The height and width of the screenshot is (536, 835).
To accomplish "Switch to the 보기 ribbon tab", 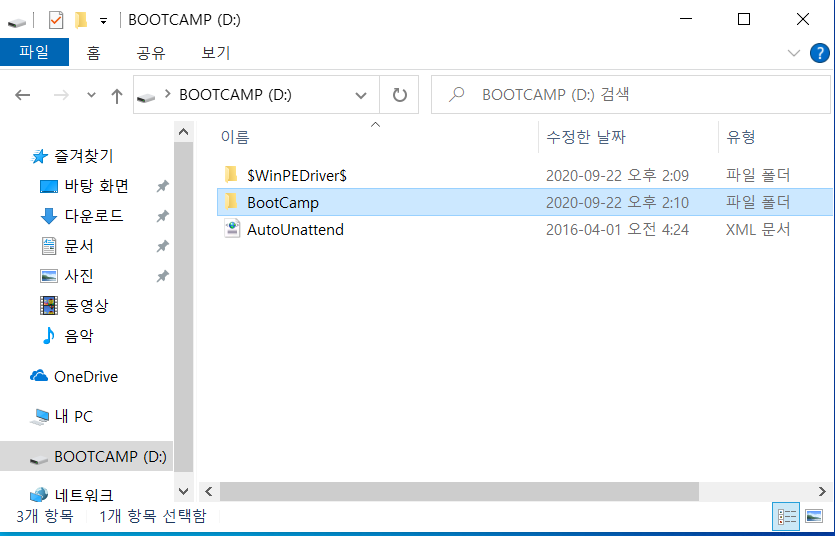I will tap(216, 53).
